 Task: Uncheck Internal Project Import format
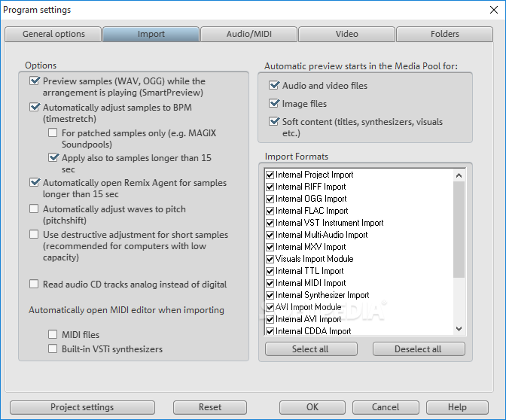(x=270, y=175)
